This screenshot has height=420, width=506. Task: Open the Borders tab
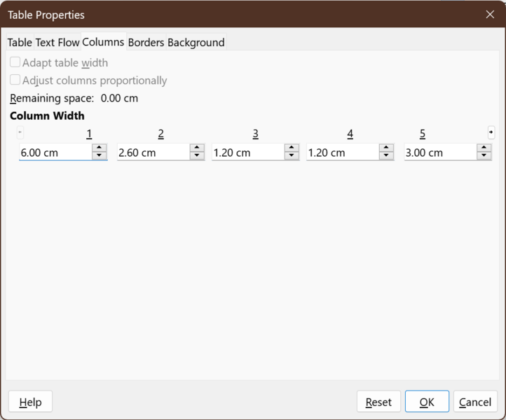tap(146, 43)
